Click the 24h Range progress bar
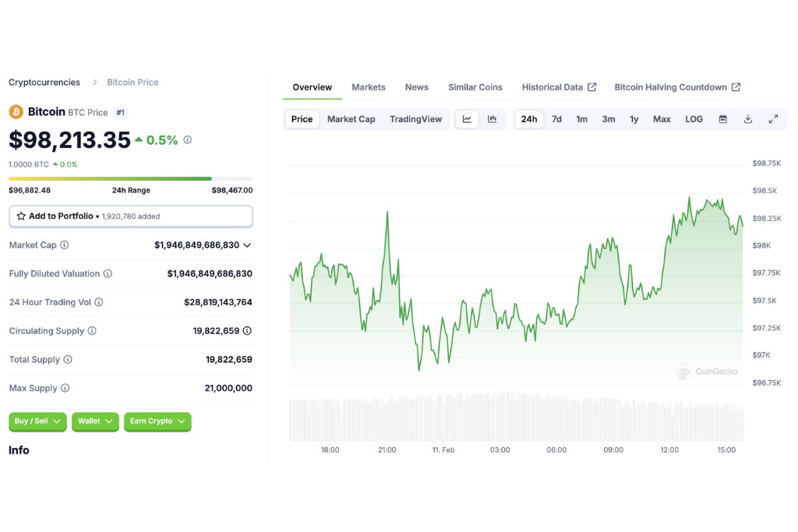Screen dimensions: 798x532 [131, 178]
